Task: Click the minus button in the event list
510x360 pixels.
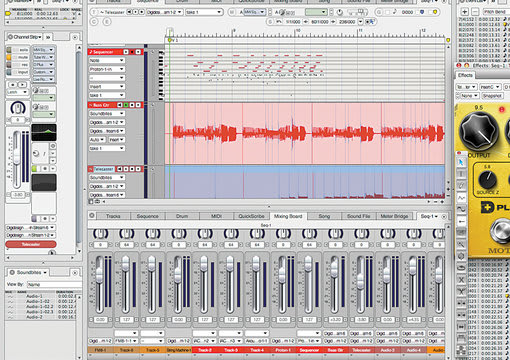Action: (475, 12)
